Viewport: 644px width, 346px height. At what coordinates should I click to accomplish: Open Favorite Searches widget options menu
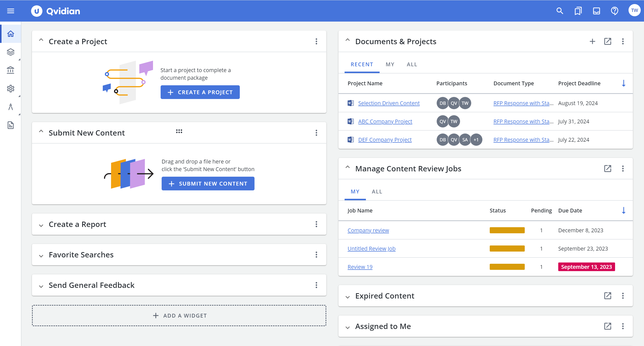(x=316, y=255)
